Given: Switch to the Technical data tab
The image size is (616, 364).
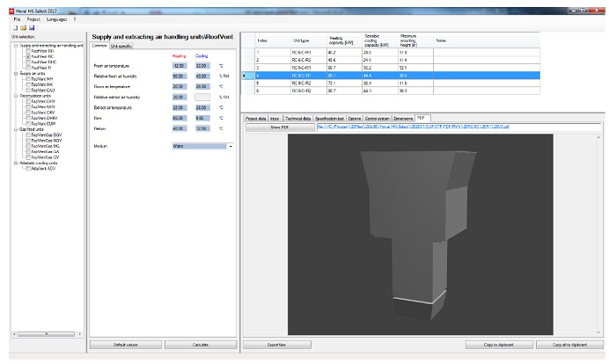Looking at the screenshot, I should 297,117.
